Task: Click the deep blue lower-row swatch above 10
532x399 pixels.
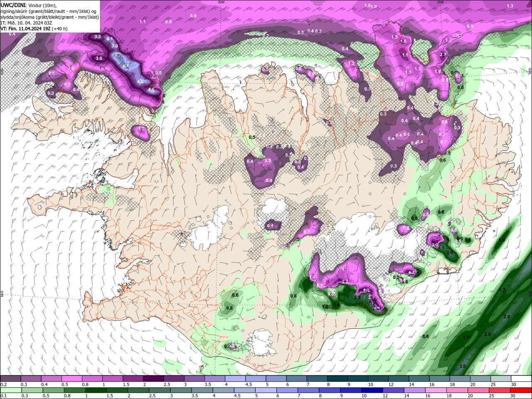Action: tap(372, 390)
